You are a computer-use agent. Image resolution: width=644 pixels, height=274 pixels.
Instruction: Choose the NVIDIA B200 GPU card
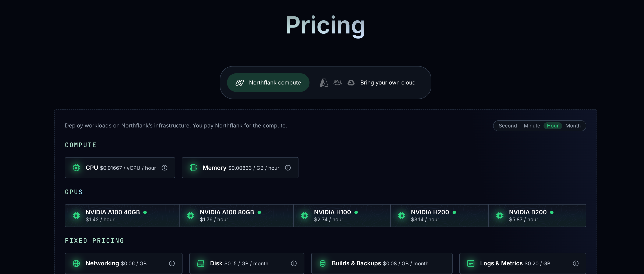537,216
